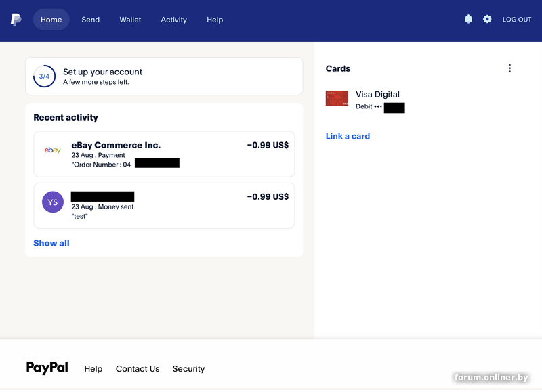Click the Cards heading
Viewport: 542px width, 392px height.
click(x=337, y=68)
